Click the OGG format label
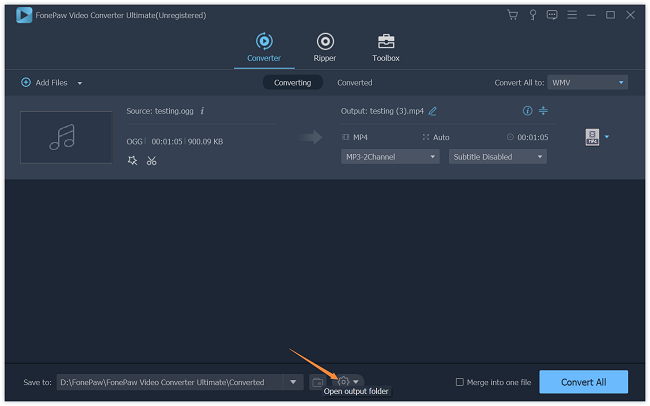This screenshot has width=650, height=406. click(134, 141)
